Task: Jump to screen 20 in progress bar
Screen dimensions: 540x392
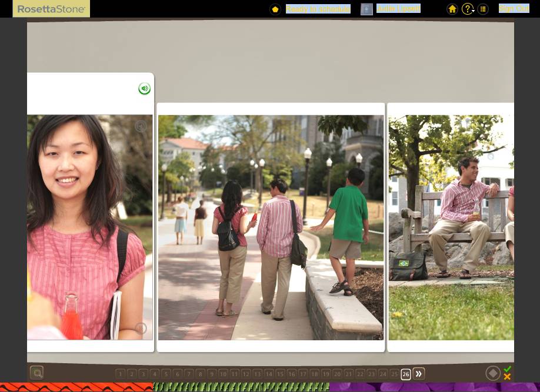Action: coord(337,374)
